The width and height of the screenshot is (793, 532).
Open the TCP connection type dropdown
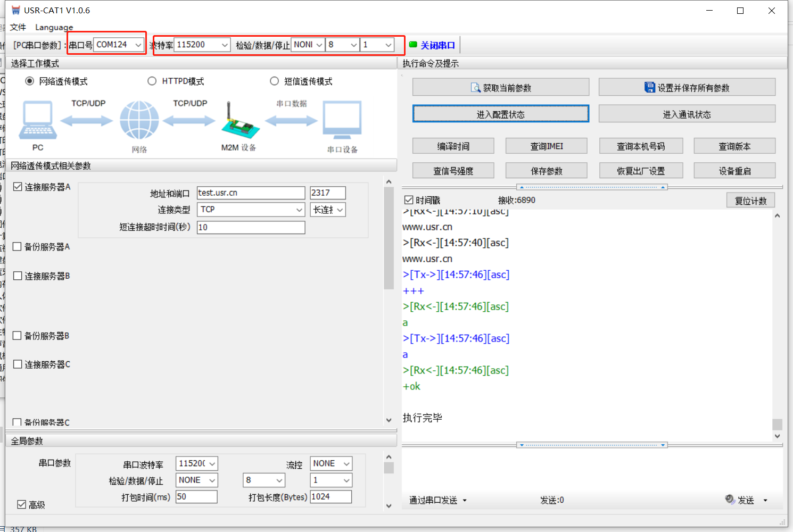pos(299,210)
